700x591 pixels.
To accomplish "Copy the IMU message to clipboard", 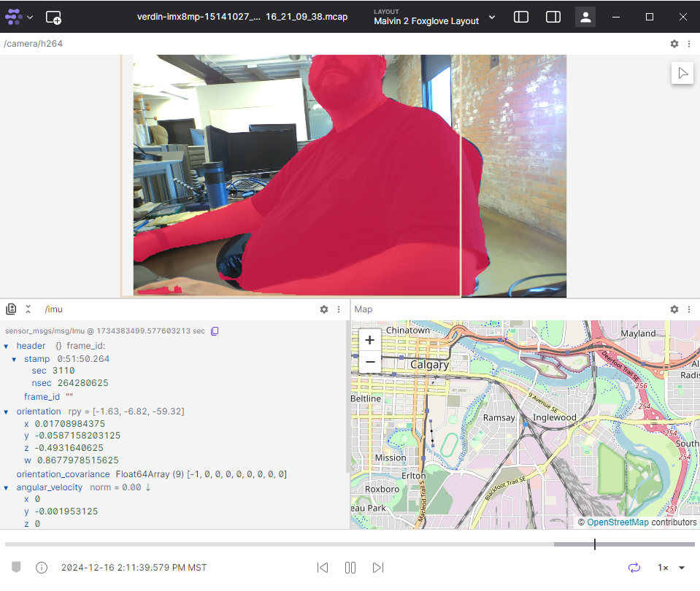I will (x=215, y=331).
